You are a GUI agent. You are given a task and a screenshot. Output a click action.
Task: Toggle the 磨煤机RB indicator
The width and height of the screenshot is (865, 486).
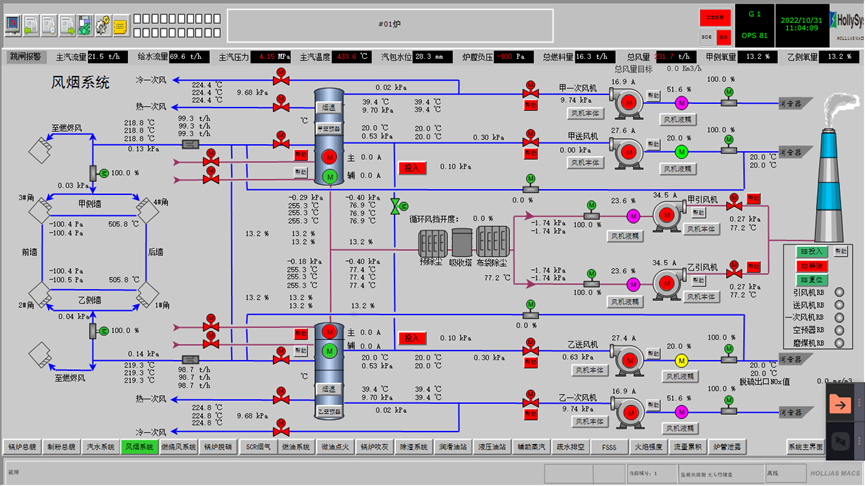tap(838, 342)
